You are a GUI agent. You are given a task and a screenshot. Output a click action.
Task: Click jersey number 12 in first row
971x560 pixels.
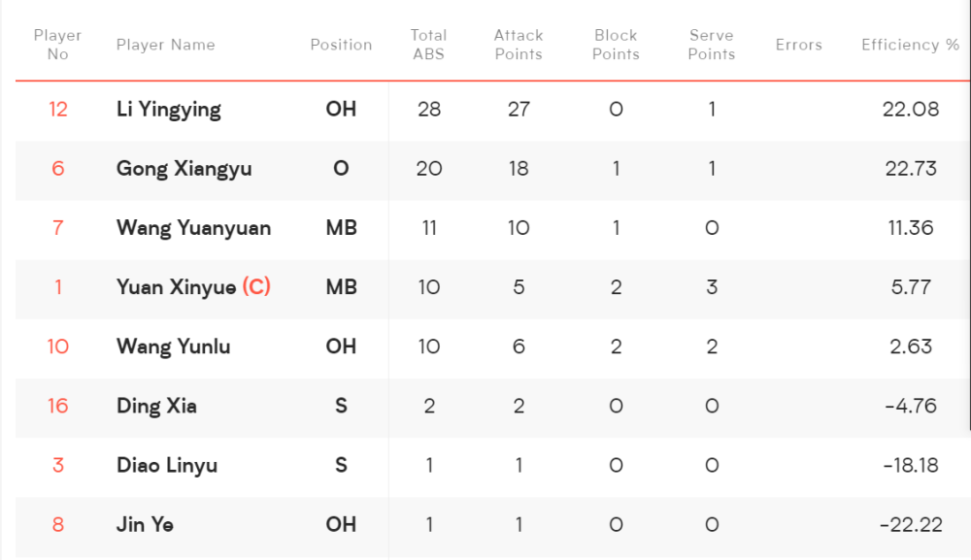(57, 110)
